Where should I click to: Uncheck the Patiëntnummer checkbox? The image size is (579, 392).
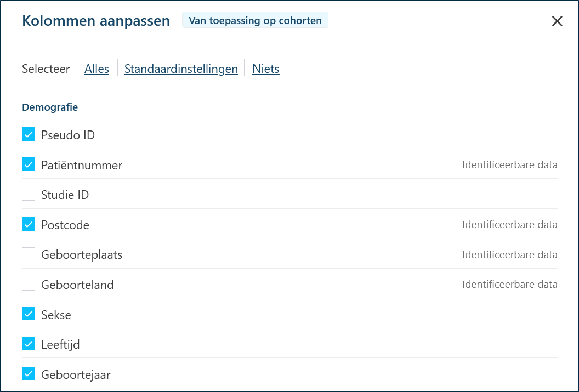click(x=29, y=164)
